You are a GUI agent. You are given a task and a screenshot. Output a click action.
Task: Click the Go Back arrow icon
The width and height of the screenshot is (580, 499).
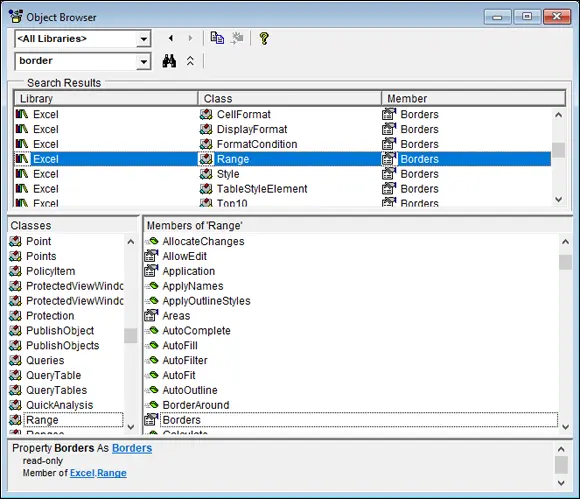click(171, 38)
